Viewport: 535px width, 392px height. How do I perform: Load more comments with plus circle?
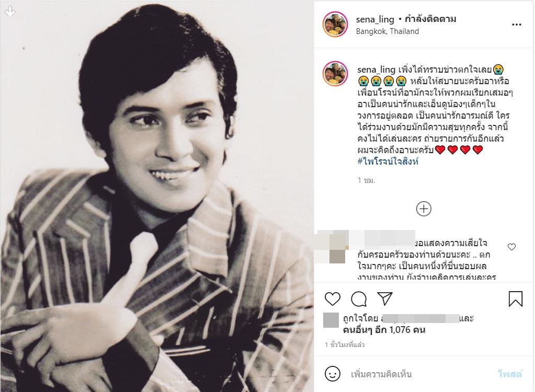(424, 209)
